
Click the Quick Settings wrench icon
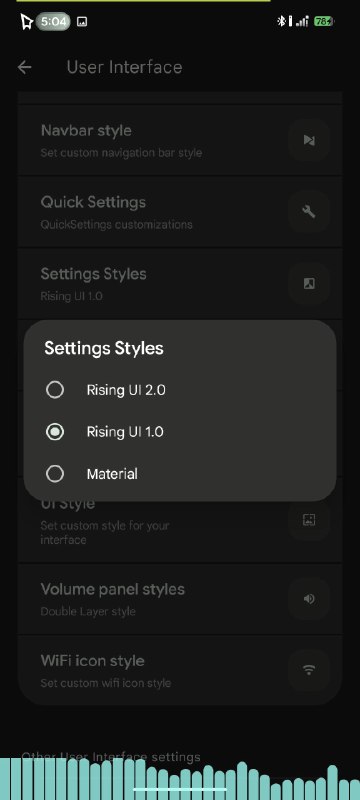point(308,212)
